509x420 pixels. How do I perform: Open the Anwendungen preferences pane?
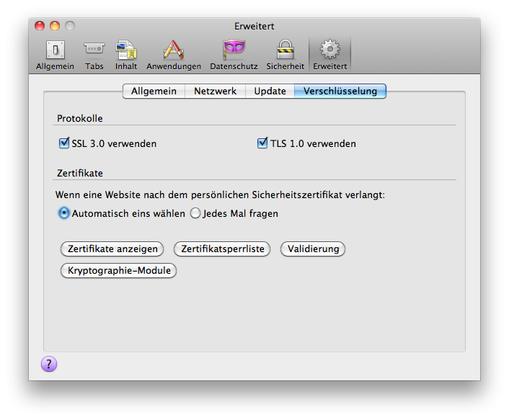click(174, 55)
